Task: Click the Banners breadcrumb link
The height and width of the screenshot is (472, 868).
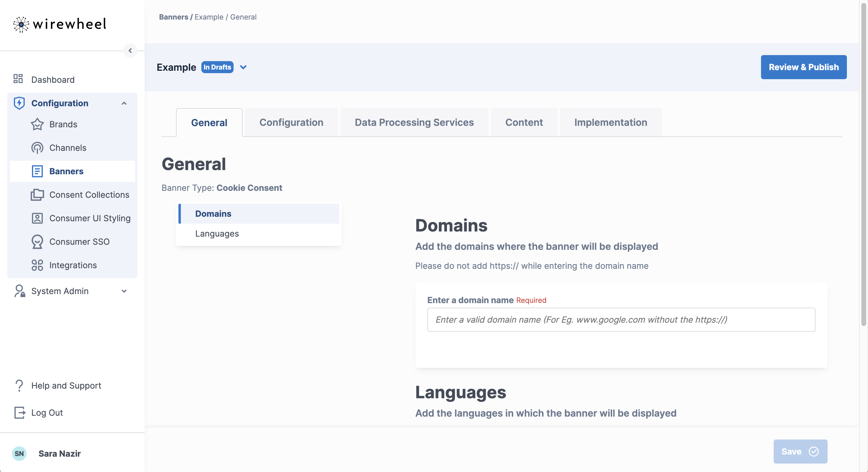Action: (x=173, y=17)
